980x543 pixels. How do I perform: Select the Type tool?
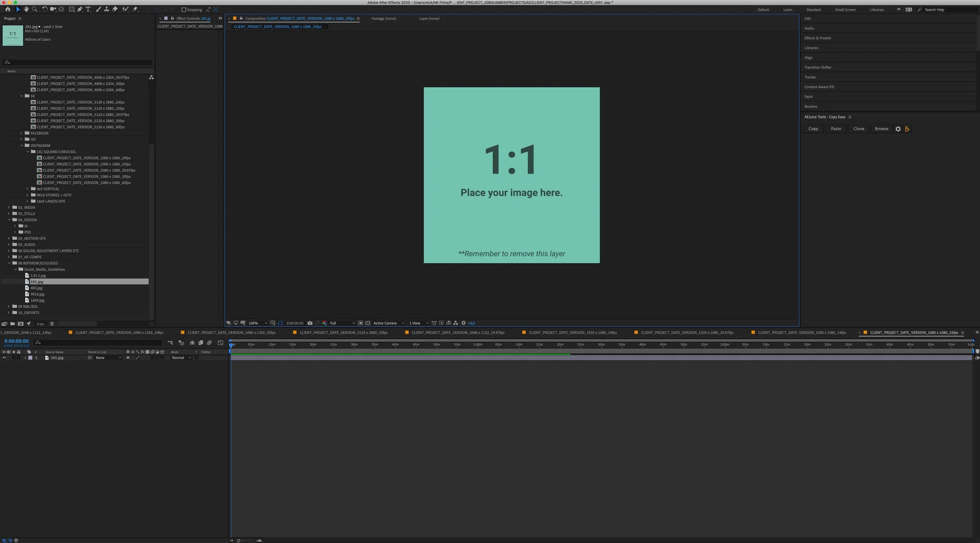88,9
